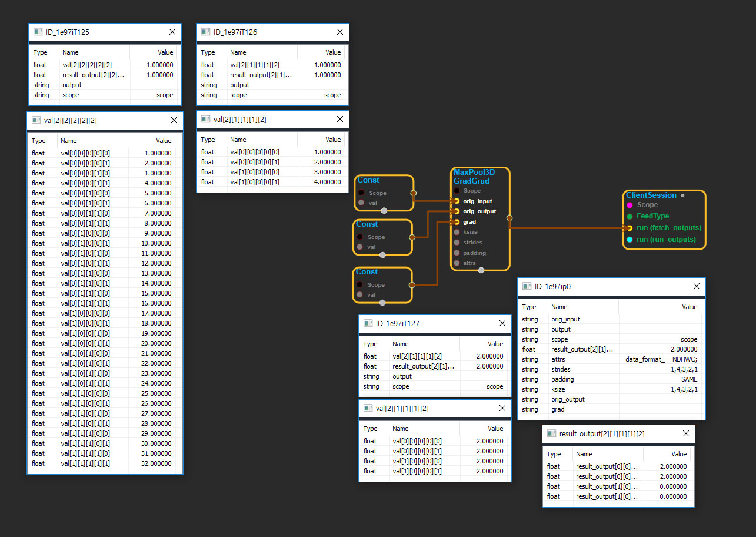Image resolution: width=756 pixels, height=537 pixels.
Task: Click the output port of the bottom Const node
Action: click(411, 284)
